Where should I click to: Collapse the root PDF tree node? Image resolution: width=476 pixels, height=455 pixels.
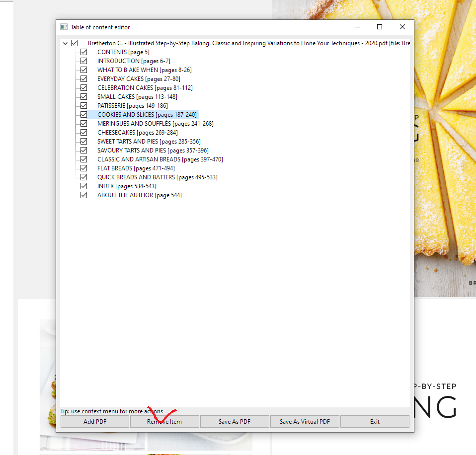pyautogui.click(x=65, y=43)
